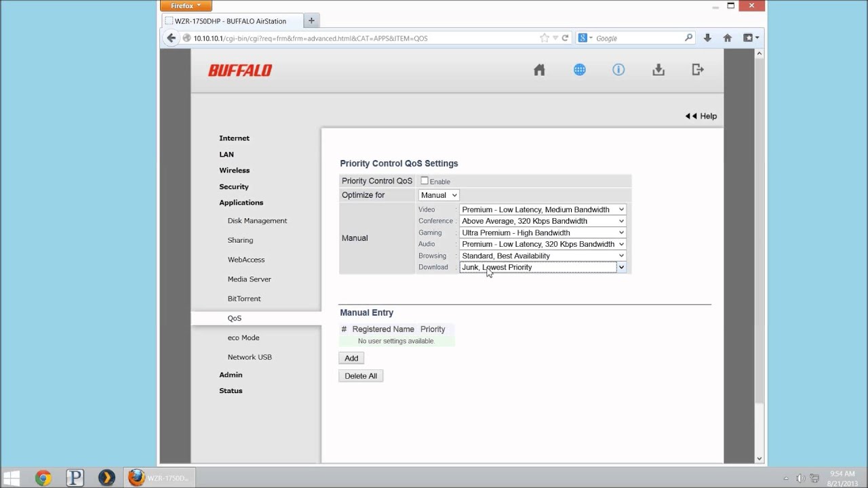Click the Firefox home toolbar icon
Screen dimensions: 868x488
click(x=728, y=38)
